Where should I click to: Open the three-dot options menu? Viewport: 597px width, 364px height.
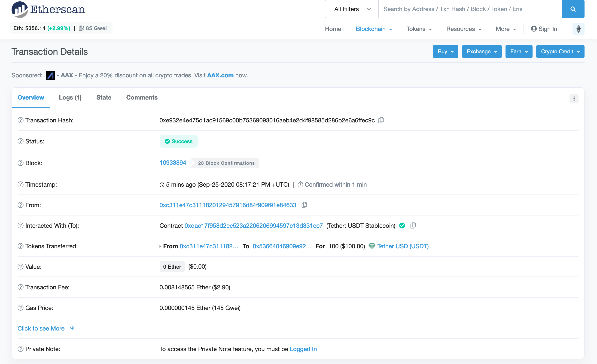tap(574, 98)
